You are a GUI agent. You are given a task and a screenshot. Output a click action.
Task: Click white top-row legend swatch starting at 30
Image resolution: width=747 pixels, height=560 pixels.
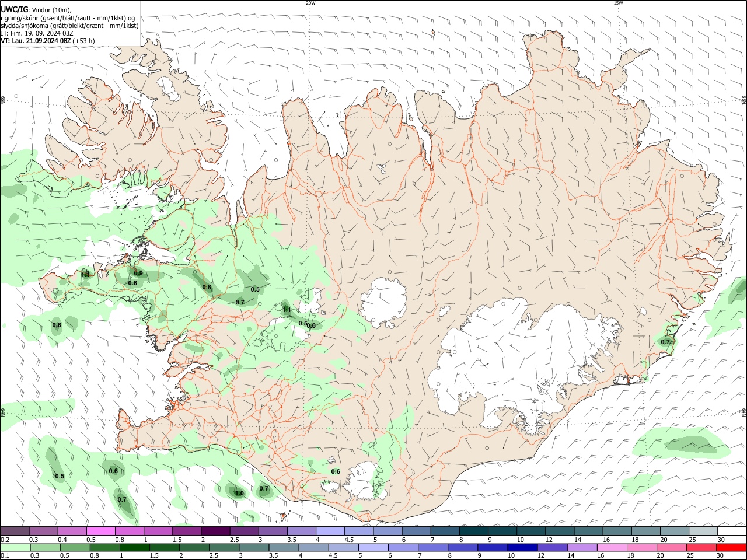point(732,531)
